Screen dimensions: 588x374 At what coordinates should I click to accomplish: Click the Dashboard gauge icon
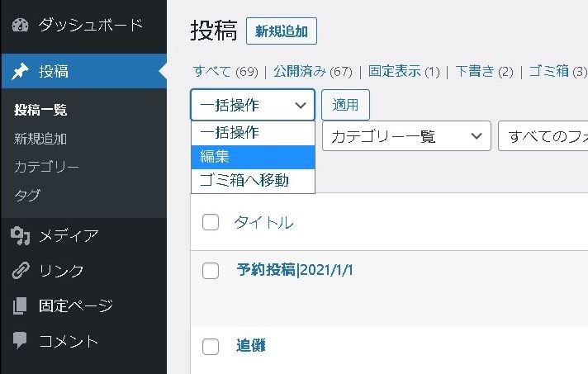pos(21,25)
